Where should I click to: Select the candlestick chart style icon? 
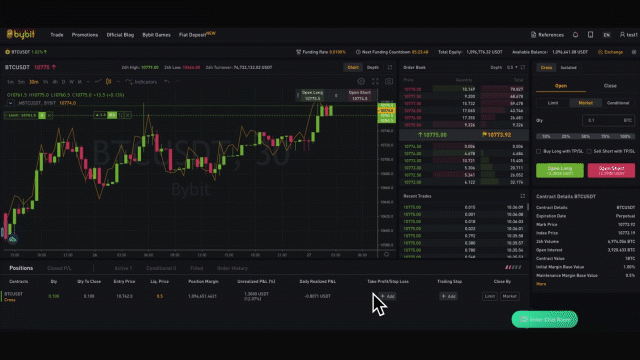[109, 82]
